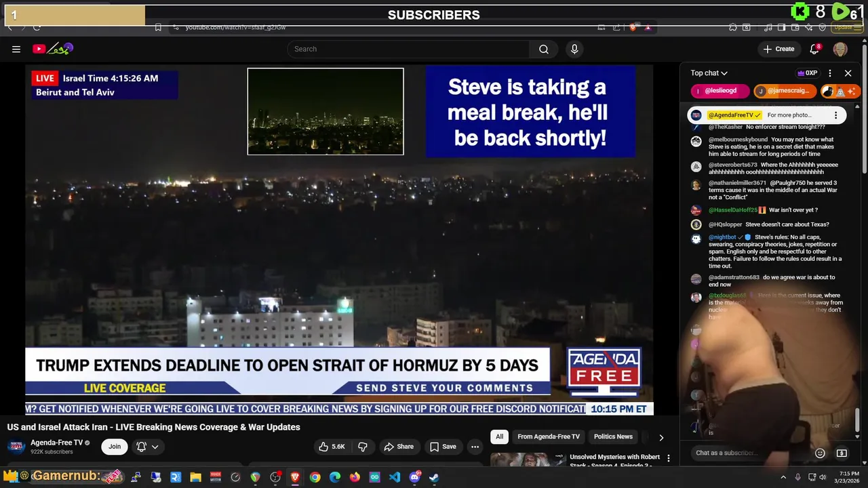Open the Super Chat purchase icon
The image size is (868, 488).
(842, 453)
